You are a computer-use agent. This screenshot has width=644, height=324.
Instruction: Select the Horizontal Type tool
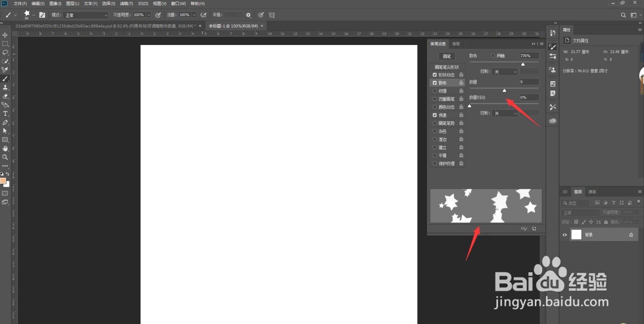coord(5,114)
